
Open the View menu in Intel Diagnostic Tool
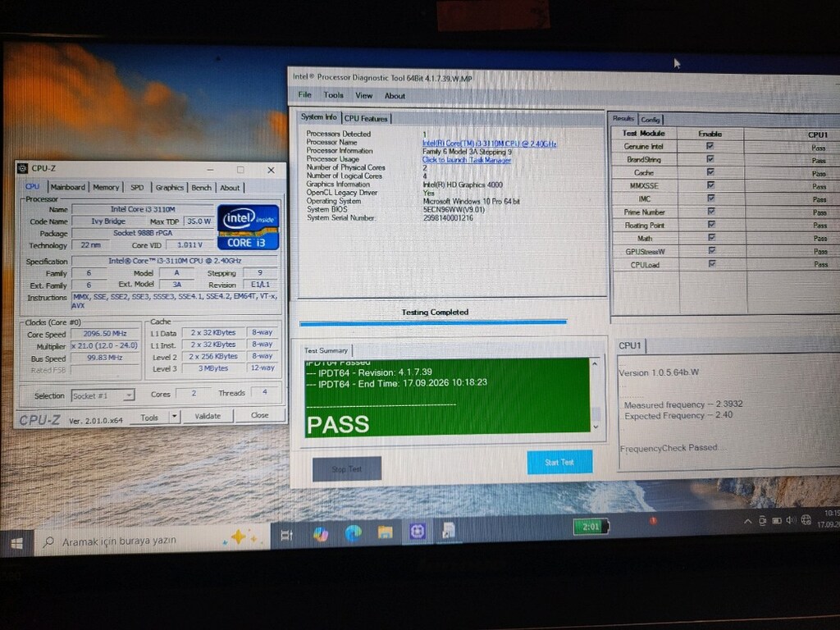click(363, 95)
